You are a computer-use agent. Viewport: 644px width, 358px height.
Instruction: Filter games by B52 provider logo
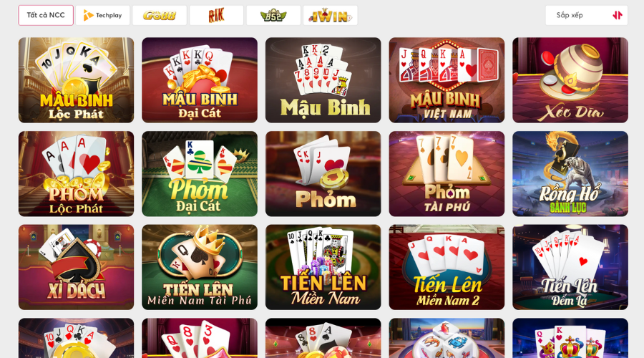click(273, 15)
